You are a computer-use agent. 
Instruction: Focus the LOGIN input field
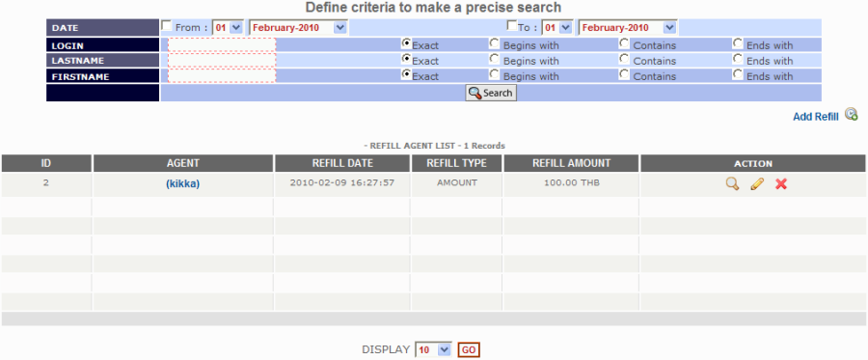222,45
